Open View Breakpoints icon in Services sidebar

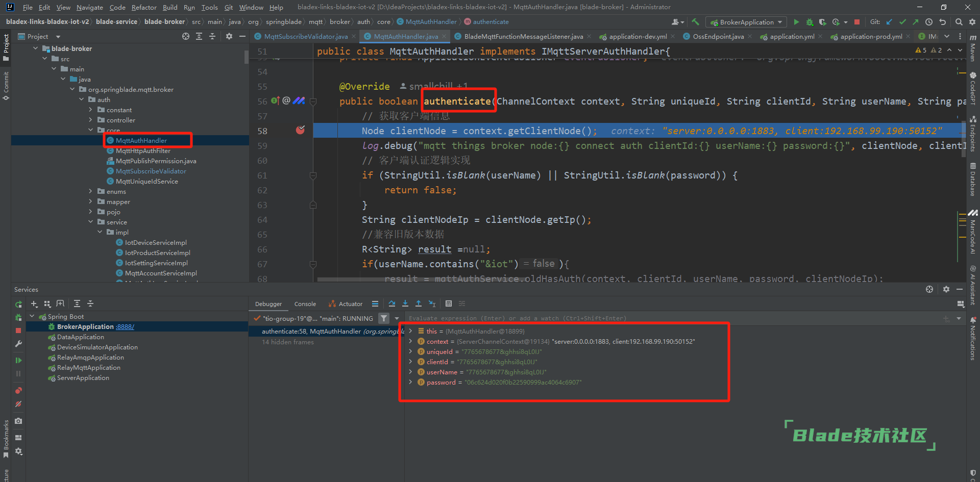coord(18,391)
